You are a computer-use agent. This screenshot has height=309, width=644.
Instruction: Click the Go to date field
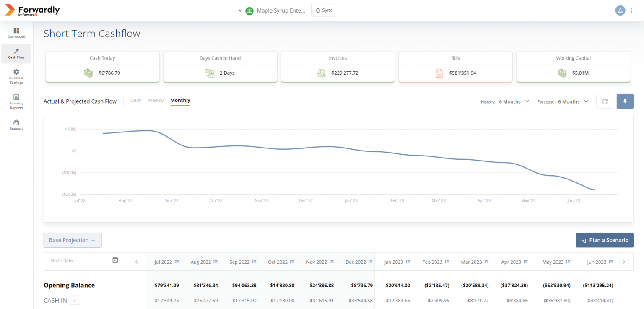(x=80, y=260)
